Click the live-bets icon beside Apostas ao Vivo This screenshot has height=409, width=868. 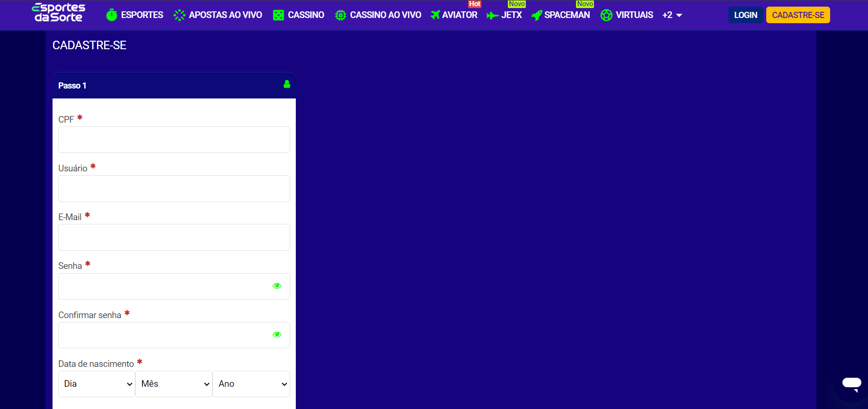pos(179,15)
